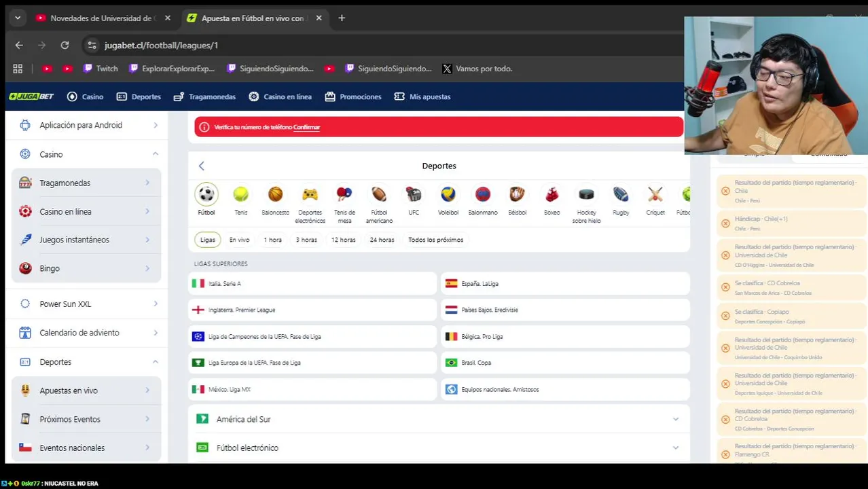
Task: Open Tragamonedas sidebar submenu
Action: coord(86,183)
